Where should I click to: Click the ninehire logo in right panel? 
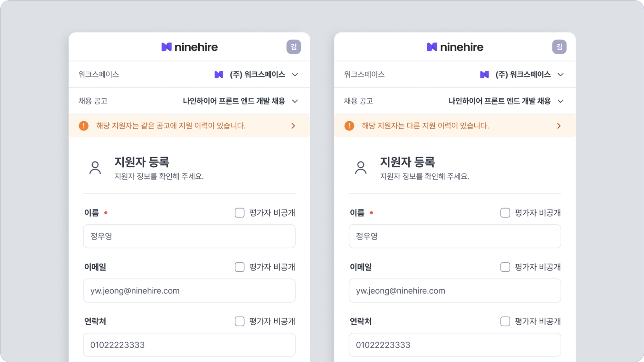pos(455,47)
